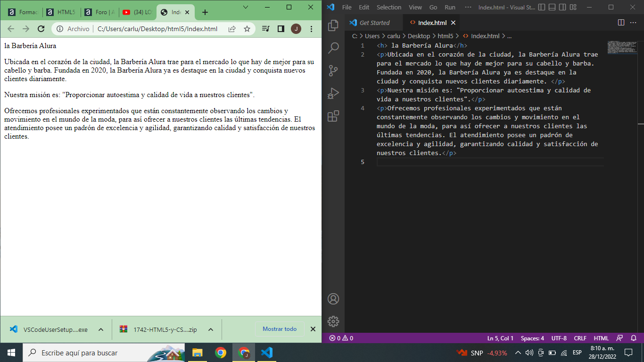
Task: Open the Selection menu
Action: 389,7
